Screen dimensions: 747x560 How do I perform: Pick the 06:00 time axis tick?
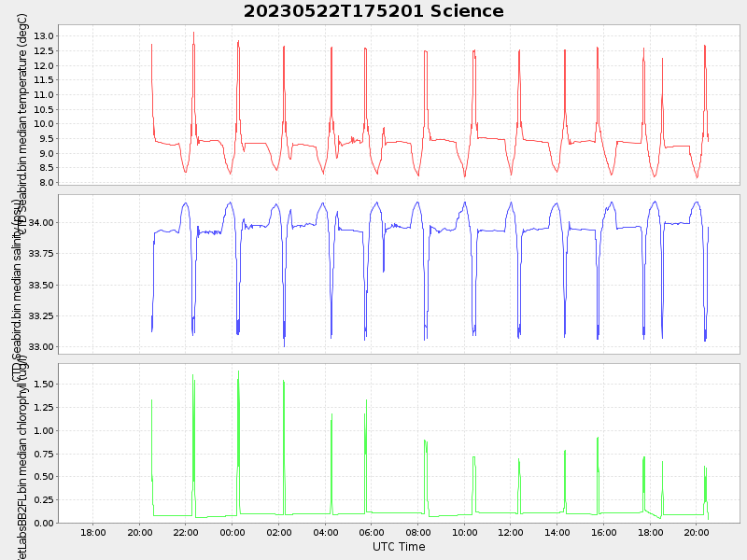click(372, 532)
